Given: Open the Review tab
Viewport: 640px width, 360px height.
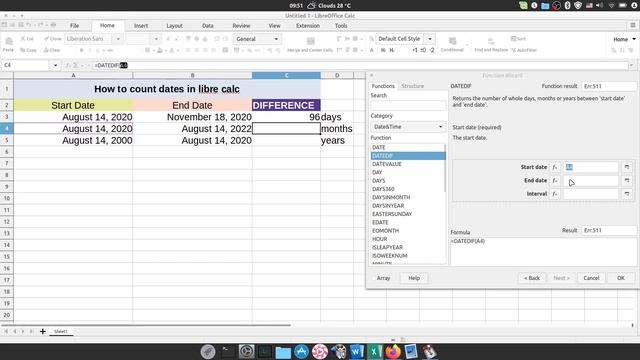Looking at the screenshot, I should tap(241, 26).
